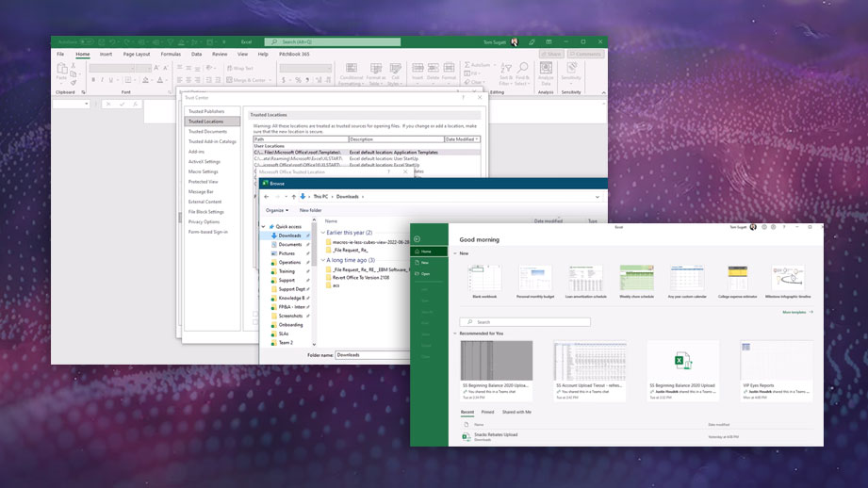Open address bar history dropdown in Browse
The height and width of the screenshot is (488, 868).
pyautogui.click(x=598, y=197)
